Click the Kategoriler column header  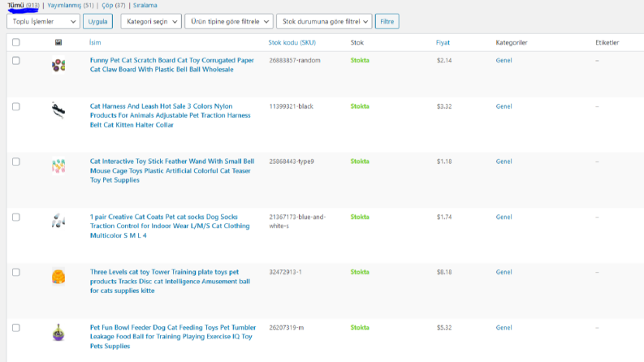pyautogui.click(x=512, y=42)
